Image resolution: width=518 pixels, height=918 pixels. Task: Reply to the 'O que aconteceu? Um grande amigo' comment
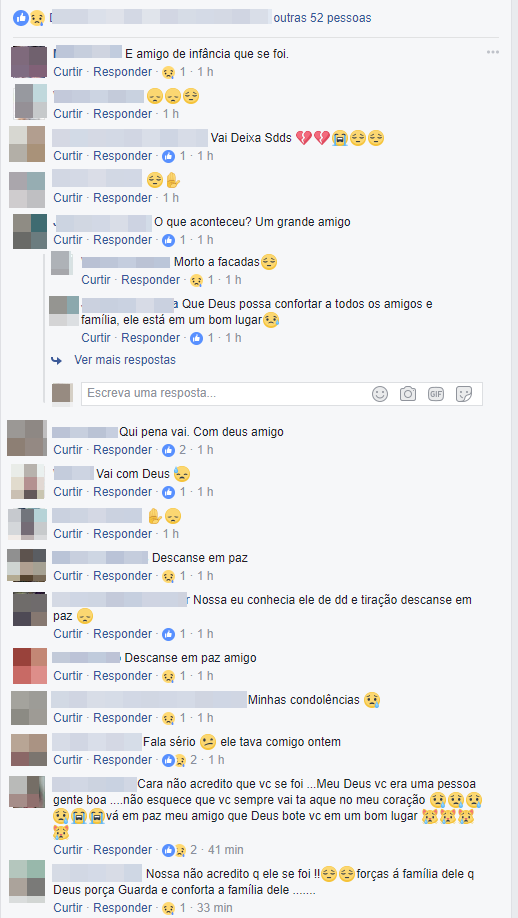click(122, 240)
